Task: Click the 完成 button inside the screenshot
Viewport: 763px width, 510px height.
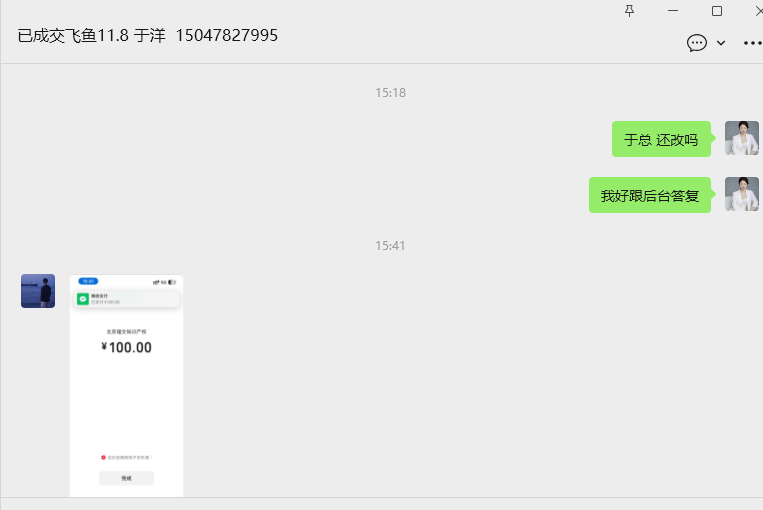Action: 127,478
